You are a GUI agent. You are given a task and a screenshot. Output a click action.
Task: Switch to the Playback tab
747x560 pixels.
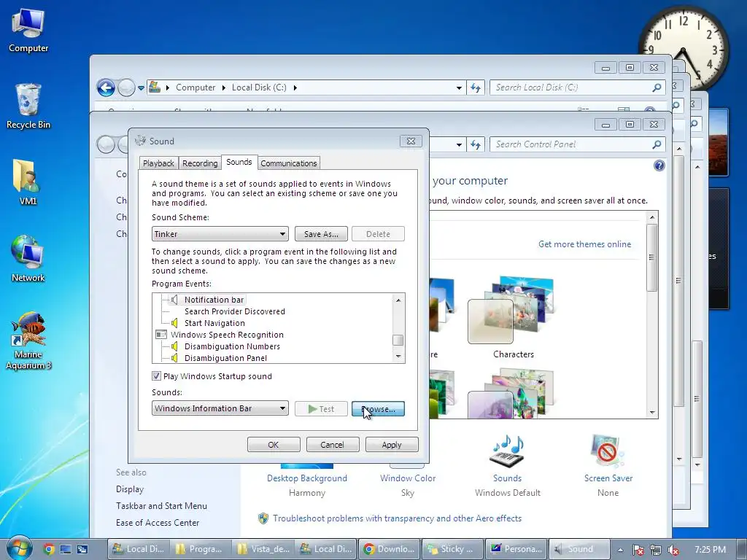coord(158,163)
